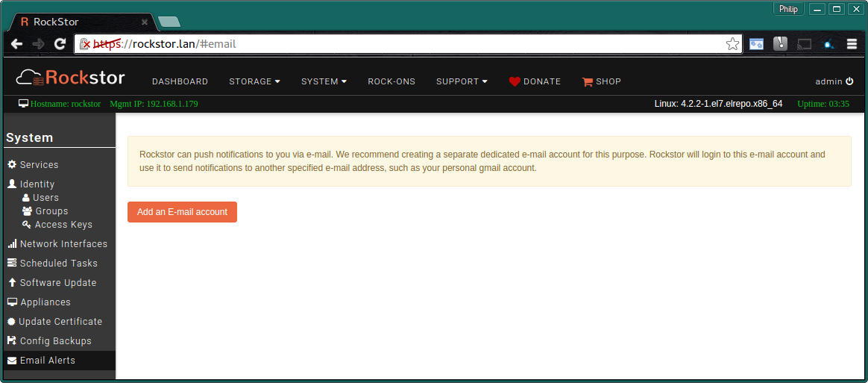Viewport: 868px width, 383px height.
Task: Maximize the browser window
Action: click(x=837, y=9)
